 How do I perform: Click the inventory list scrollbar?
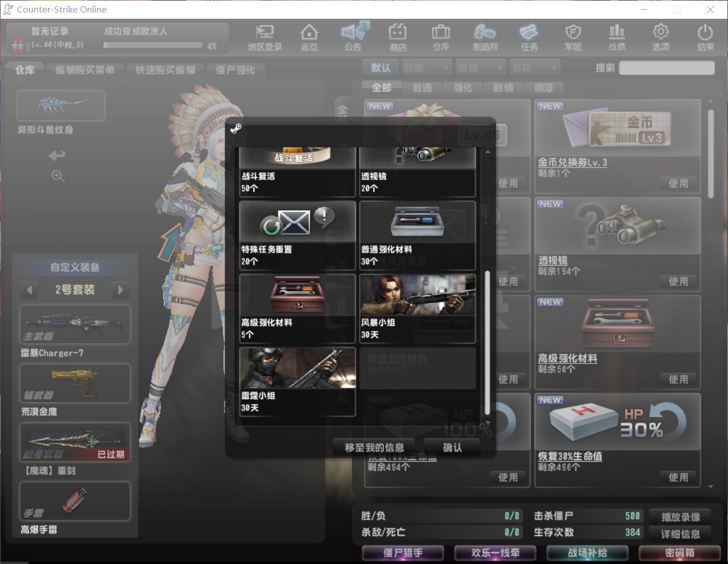pos(710,153)
